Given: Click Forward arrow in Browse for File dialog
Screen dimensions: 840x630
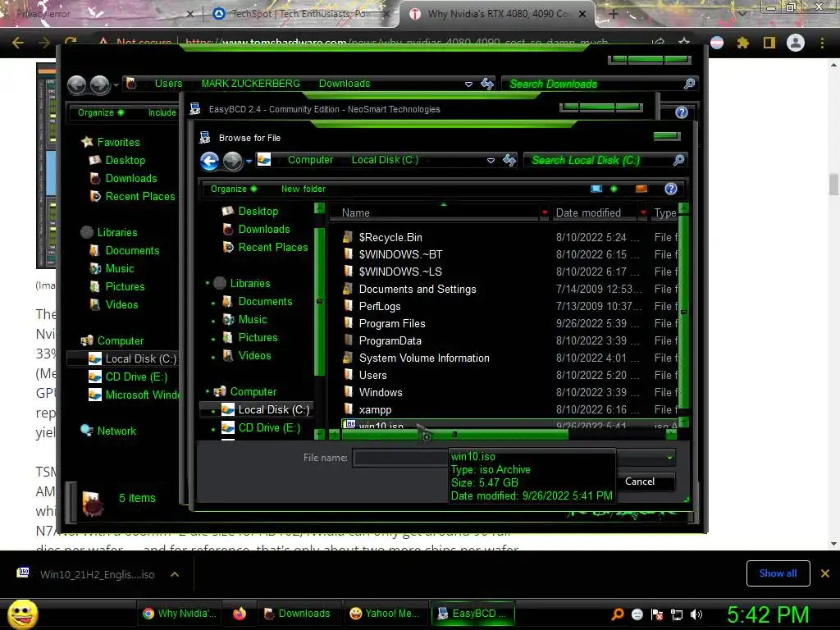Looking at the screenshot, I should tap(232, 161).
